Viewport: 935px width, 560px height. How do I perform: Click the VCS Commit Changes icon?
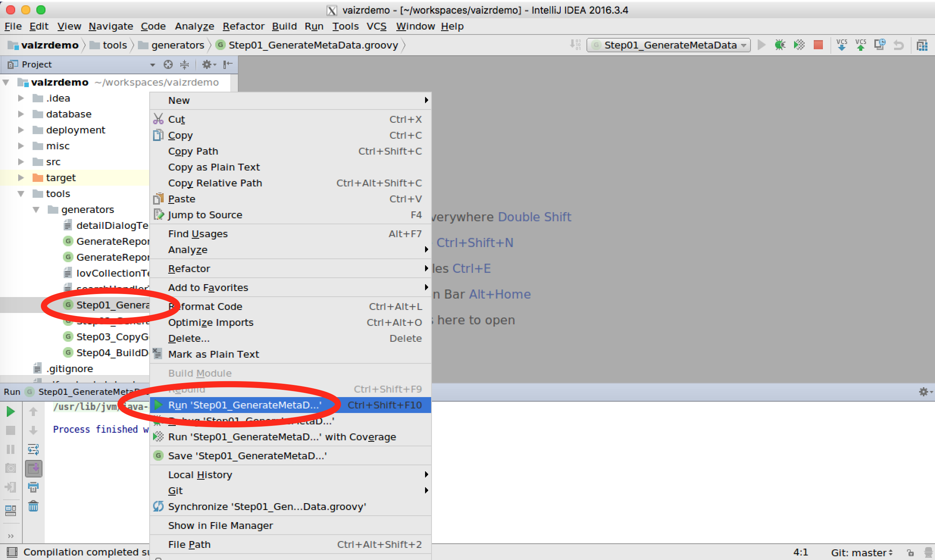point(861,45)
